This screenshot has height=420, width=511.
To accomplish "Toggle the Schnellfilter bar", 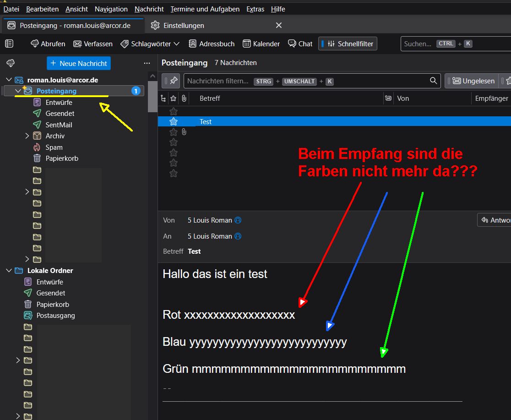I will 348,44.
